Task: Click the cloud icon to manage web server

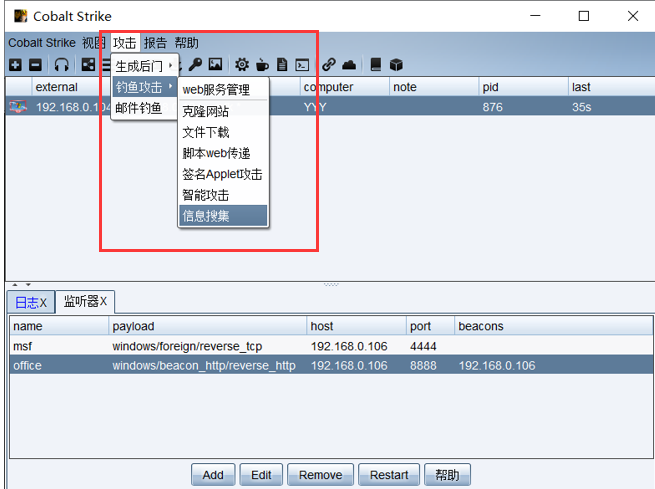Action: (349, 65)
